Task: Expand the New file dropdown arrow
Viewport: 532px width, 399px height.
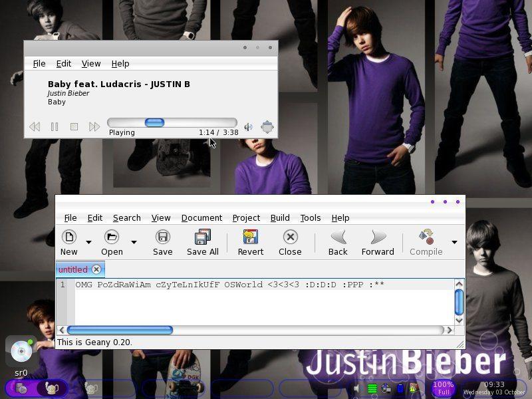Action: click(88, 242)
